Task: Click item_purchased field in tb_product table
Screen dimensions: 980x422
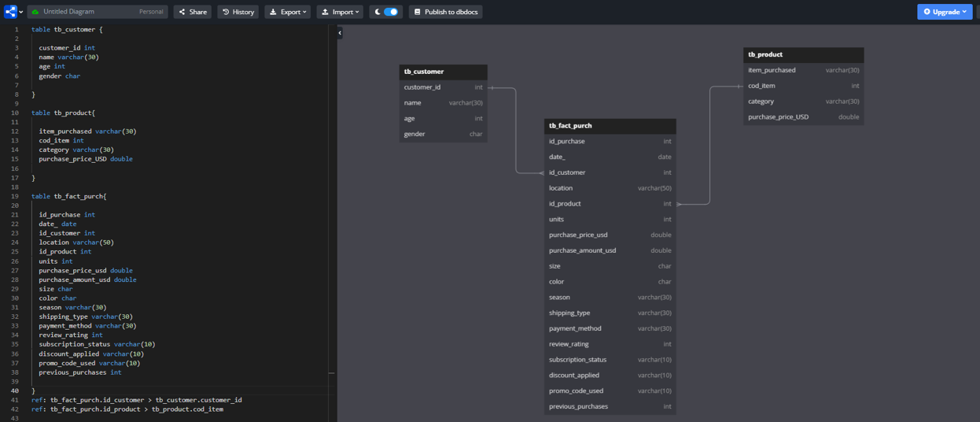Action: coord(804,70)
